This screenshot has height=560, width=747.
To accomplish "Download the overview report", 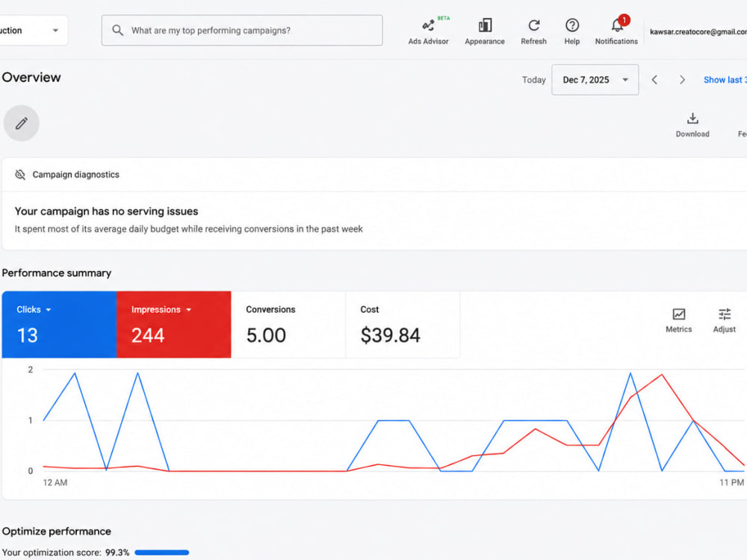I will 692,125.
